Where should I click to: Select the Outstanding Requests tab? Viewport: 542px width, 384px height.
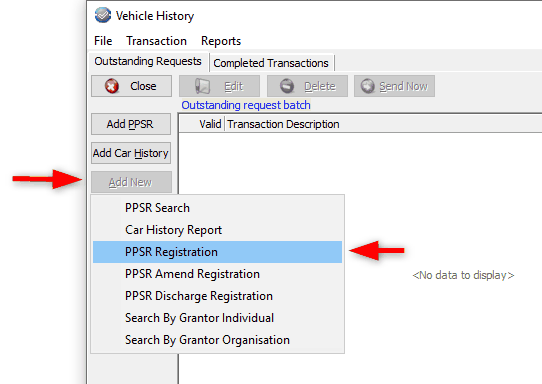point(148,61)
